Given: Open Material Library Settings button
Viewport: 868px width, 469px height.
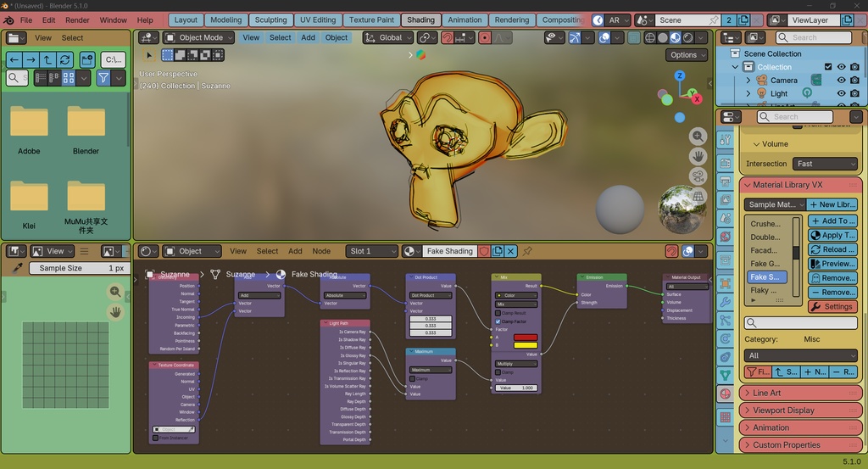Looking at the screenshot, I should [832, 306].
